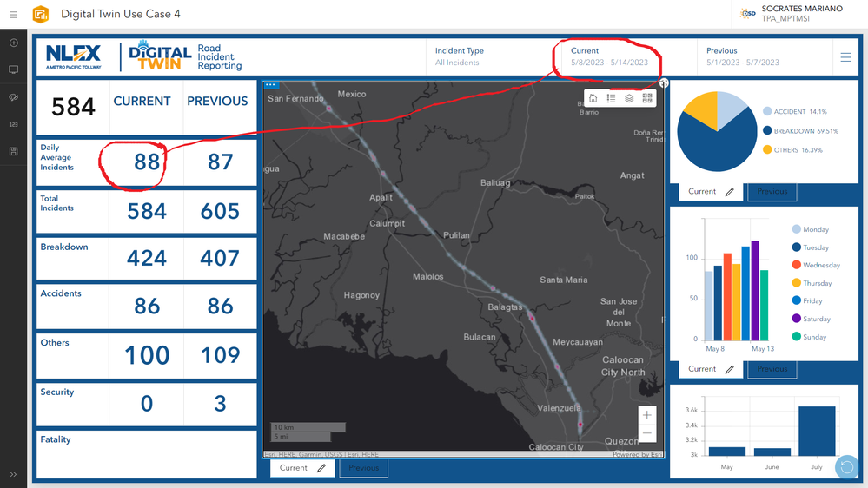Viewport: 868px width, 488px height.
Task: Expand the sidebar with double chevron
Action: pos(13,474)
